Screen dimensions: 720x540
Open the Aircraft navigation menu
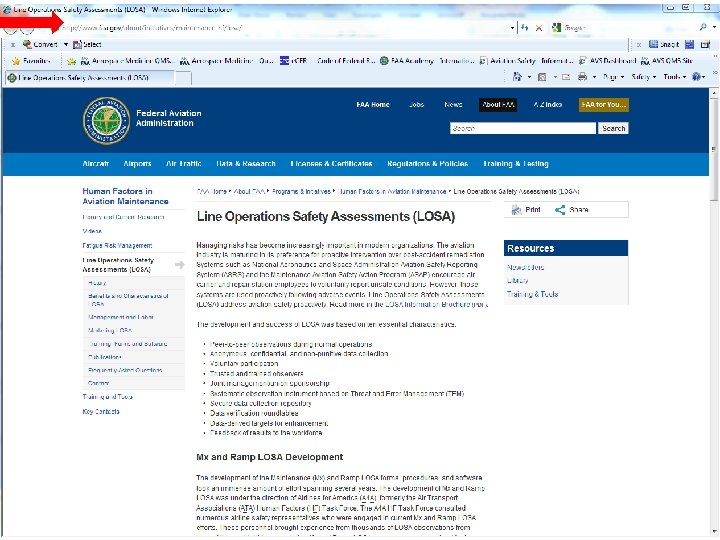[x=96, y=164]
